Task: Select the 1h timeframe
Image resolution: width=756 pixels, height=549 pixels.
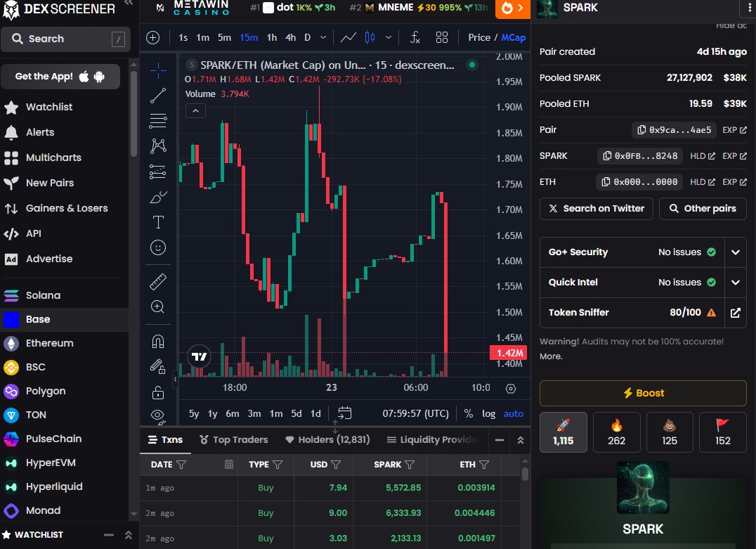Action: point(272,38)
